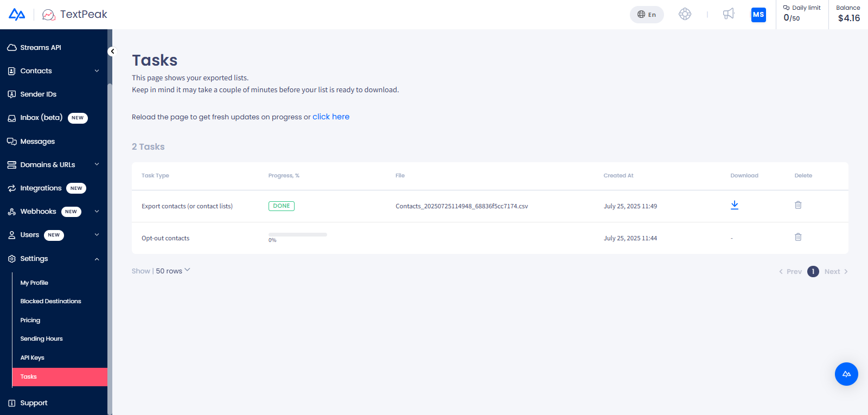Click the Domains & URLs server icon
868x415 pixels.
pos(11,165)
